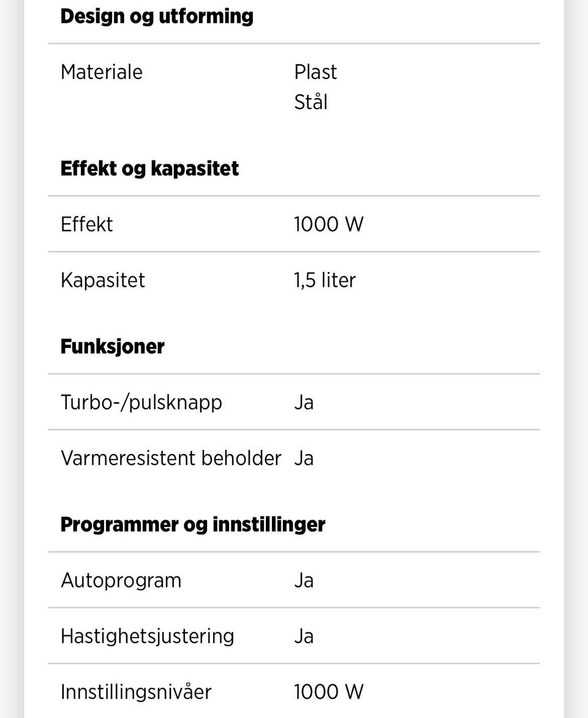Select the '1000 W' Effekt value
This screenshot has width=588, height=718.
coord(329,224)
